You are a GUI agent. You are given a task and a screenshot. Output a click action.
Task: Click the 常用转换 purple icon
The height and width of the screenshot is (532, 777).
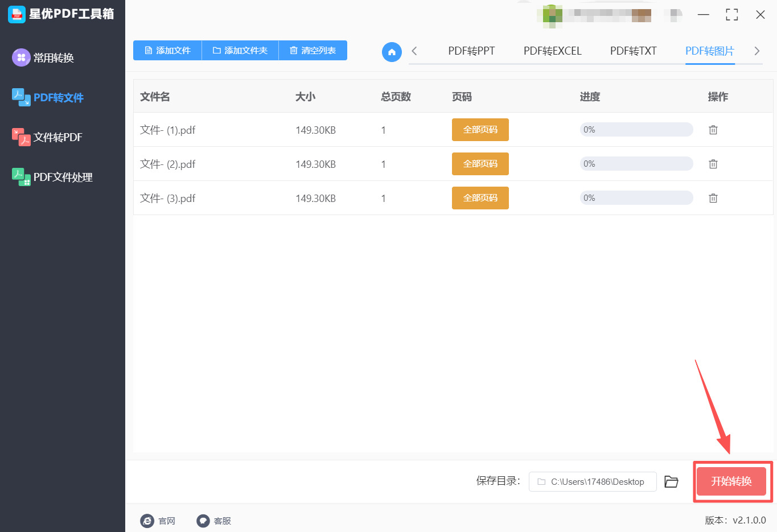click(21, 57)
